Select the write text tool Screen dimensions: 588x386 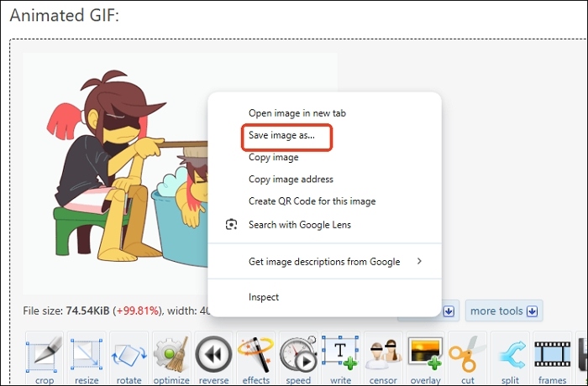(340, 356)
